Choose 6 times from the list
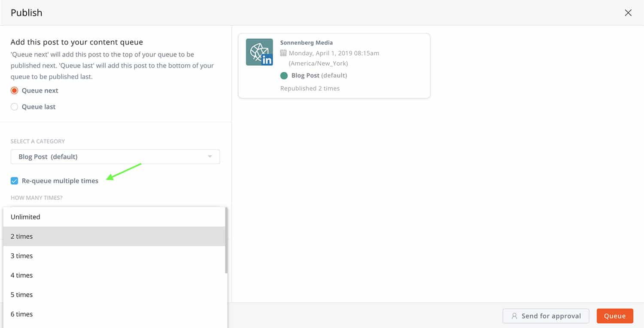 pyautogui.click(x=114, y=314)
